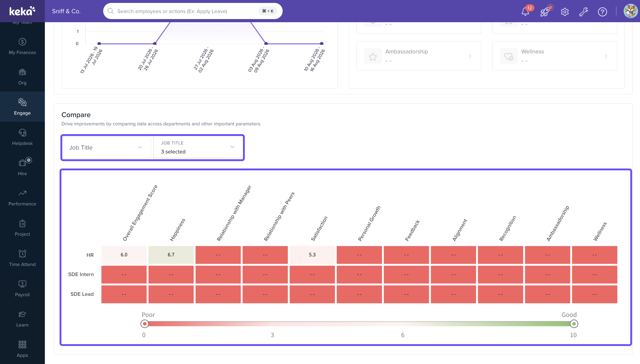Viewport: 640px width, 364px height.
Task: Open the help question mark icon
Action: tap(603, 12)
